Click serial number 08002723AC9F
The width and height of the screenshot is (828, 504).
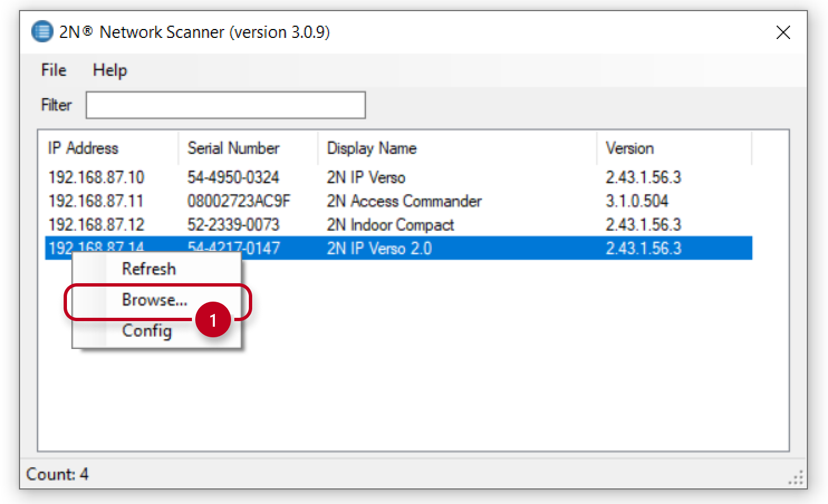pyautogui.click(x=239, y=201)
